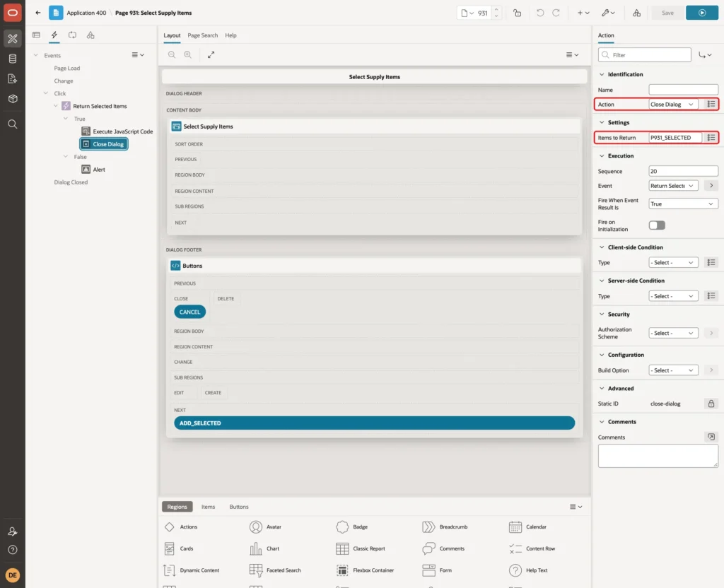Screen dimensions: 724x588
Task: Click the DE user avatar
Action: click(x=13, y=575)
